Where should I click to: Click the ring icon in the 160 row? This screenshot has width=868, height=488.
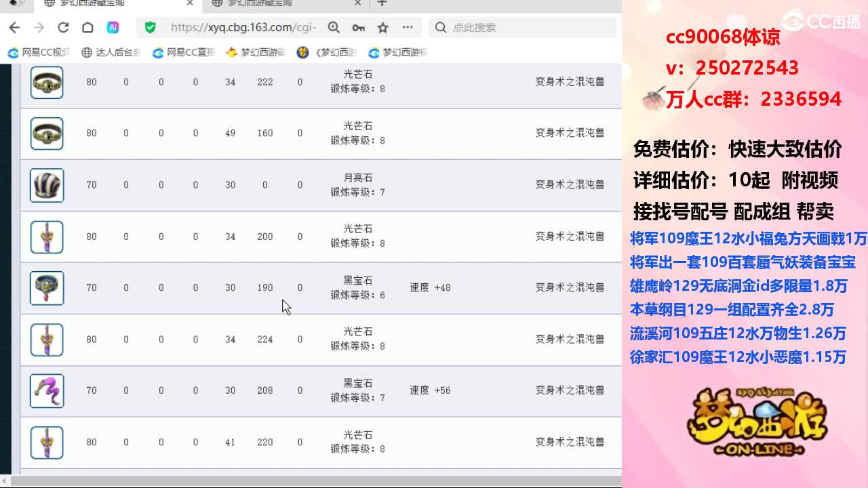coord(47,134)
